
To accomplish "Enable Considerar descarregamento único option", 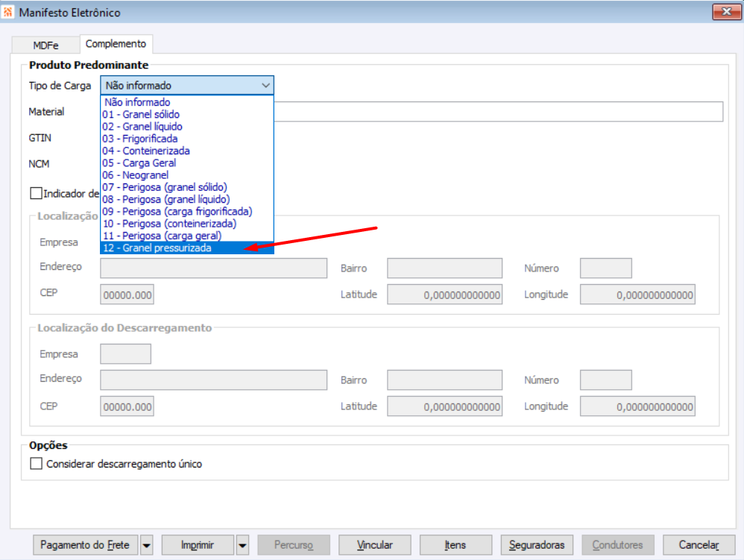I will pos(36,464).
